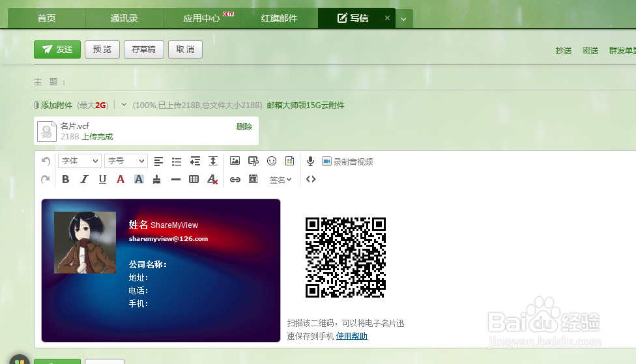Close the 写信 tab
The image size is (636, 364).
pos(387,18)
